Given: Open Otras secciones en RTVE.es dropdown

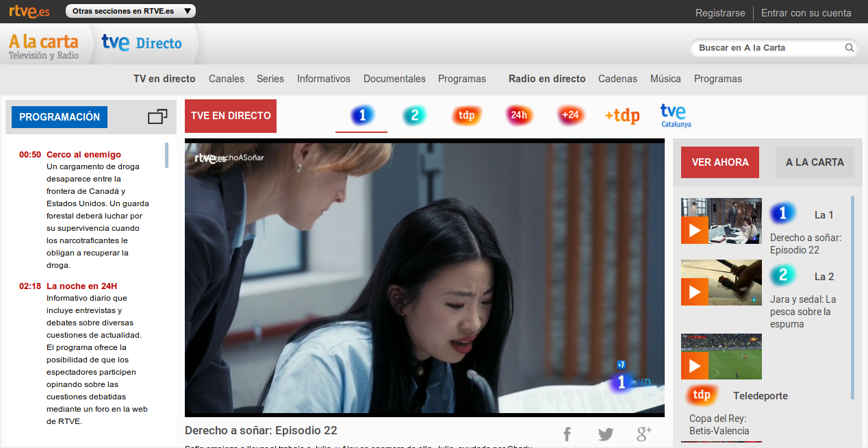Looking at the screenshot, I should click(x=131, y=11).
